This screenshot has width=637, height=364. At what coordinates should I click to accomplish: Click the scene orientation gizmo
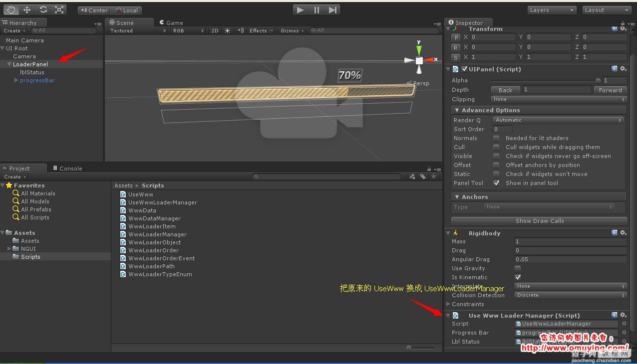point(419,60)
